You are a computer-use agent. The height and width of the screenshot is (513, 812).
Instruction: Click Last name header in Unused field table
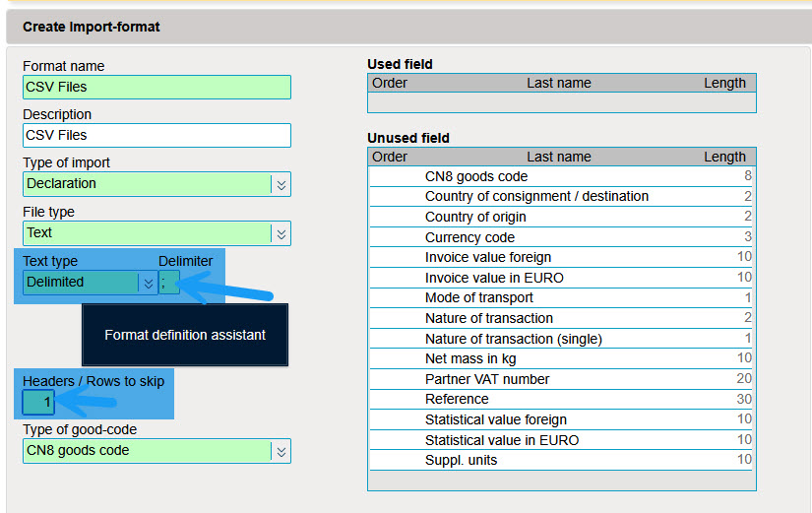point(559,157)
